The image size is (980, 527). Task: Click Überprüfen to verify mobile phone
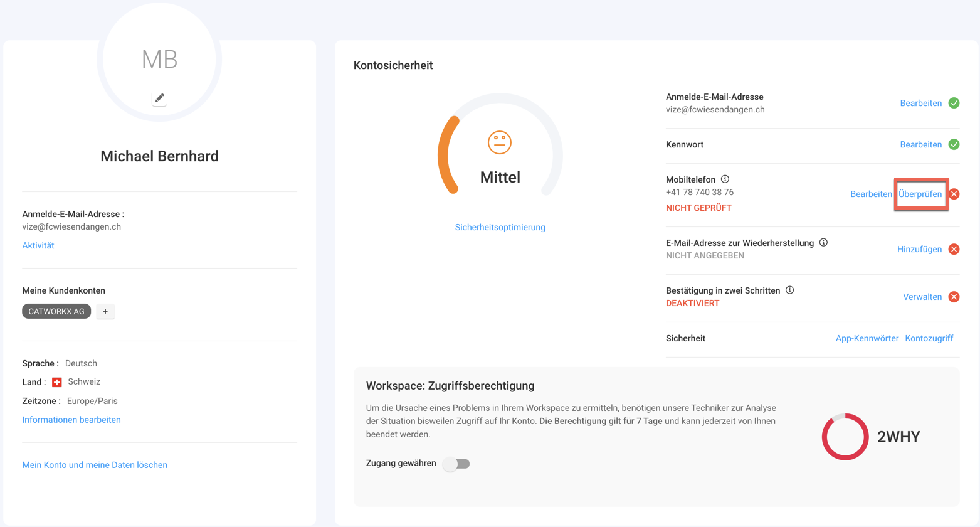(920, 194)
